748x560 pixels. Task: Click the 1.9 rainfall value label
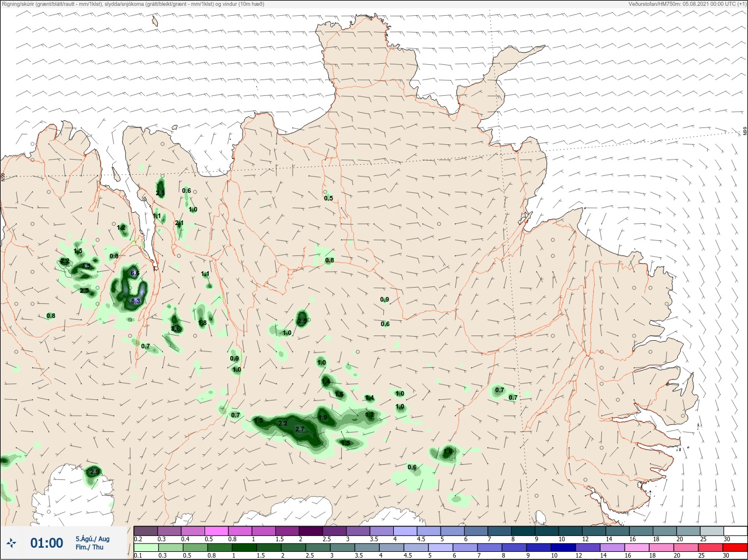323,417
